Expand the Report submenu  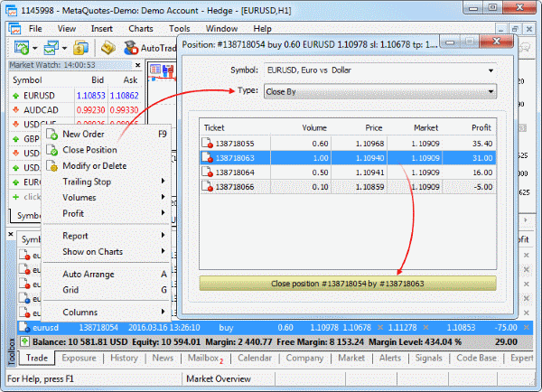pos(163,235)
